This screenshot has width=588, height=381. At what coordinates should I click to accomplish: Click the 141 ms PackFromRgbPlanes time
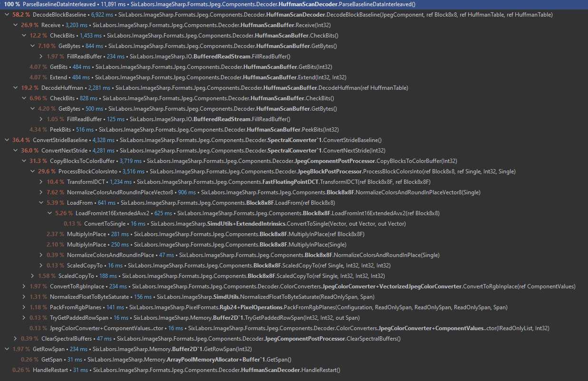[115, 307]
